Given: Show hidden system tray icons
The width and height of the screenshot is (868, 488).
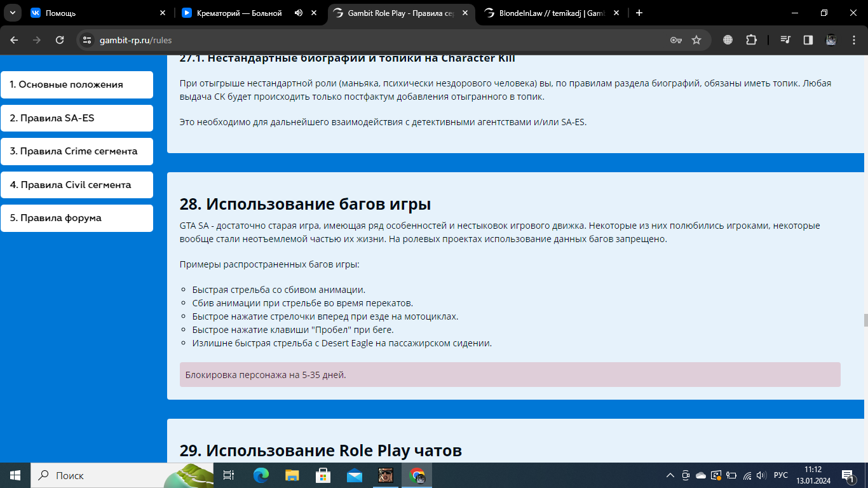Looking at the screenshot, I should (670, 475).
